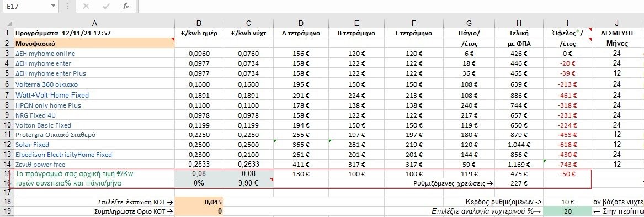Screen dimensions: 644x217
Task: Click the Cancel (X) formula bar icon
Action: (x=86, y=6)
